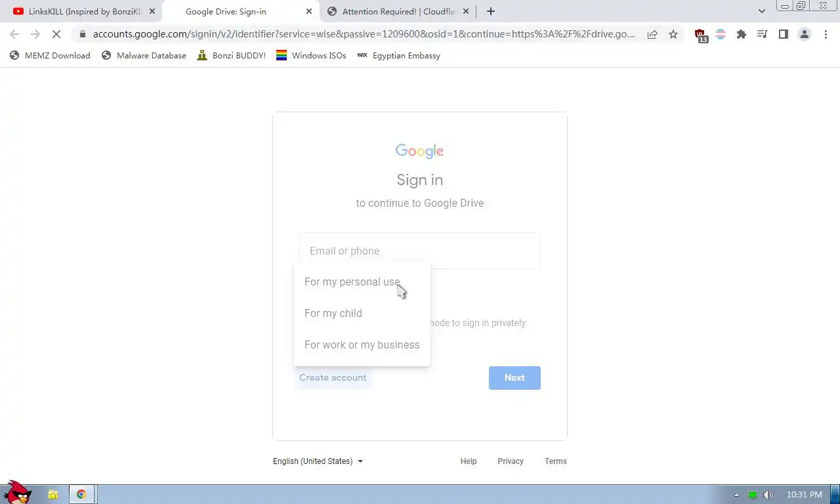Open the Chrome profile avatar
Image resolution: width=840 pixels, height=504 pixels.
pyautogui.click(x=804, y=34)
